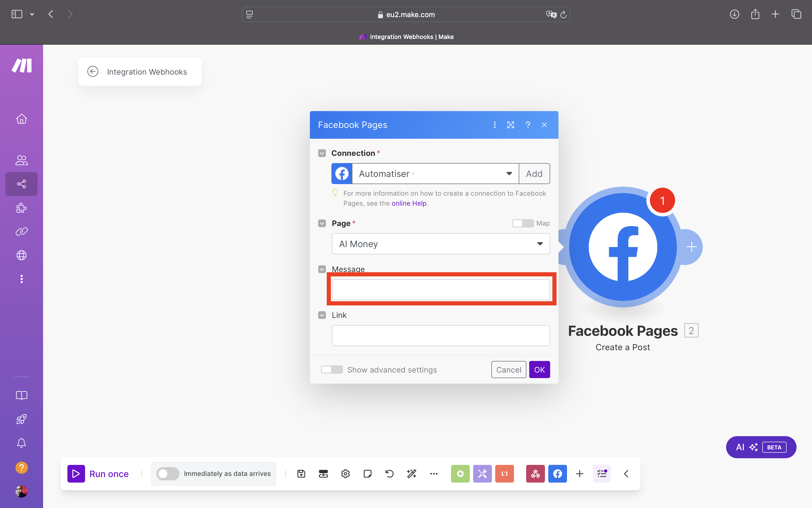Screen dimensions: 812x508
Task: Open the orange Help question mark icon
Action: pos(22,467)
